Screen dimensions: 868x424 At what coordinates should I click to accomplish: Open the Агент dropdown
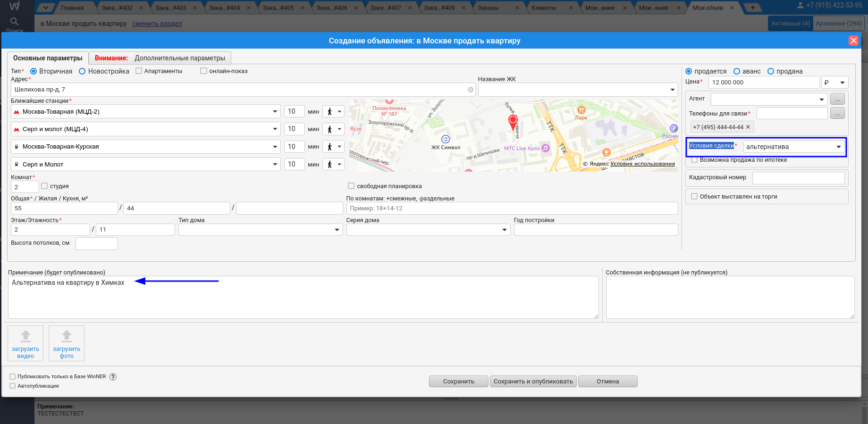click(822, 100)
